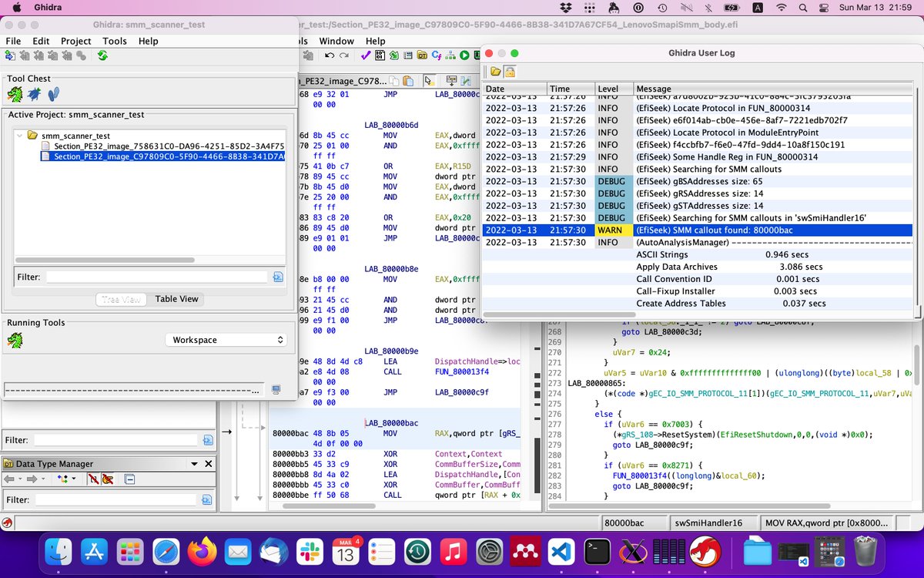Open the log file folder icon in User Log
This screenshot has width=924, height=578.
coord(496,72)
